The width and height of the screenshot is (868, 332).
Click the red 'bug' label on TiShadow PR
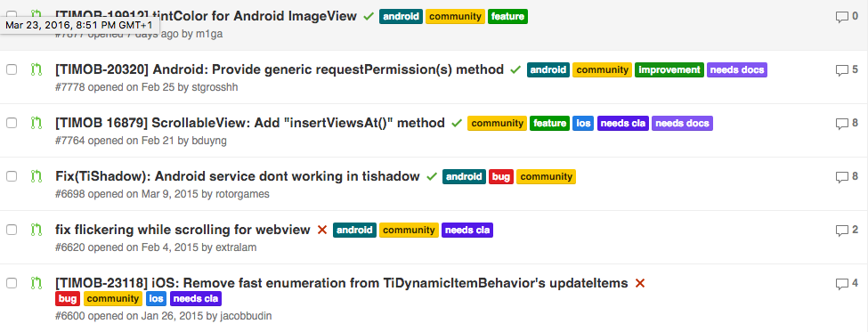(501, 176)
